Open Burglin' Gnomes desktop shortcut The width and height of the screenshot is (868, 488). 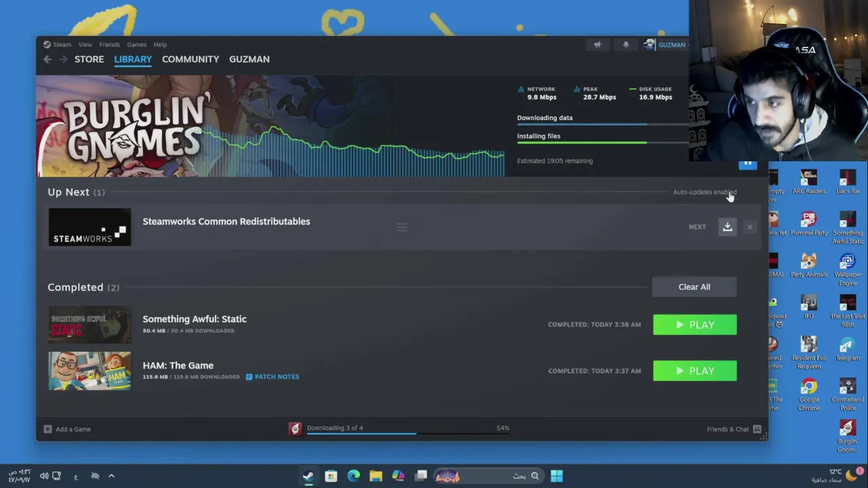click(848, 435)
